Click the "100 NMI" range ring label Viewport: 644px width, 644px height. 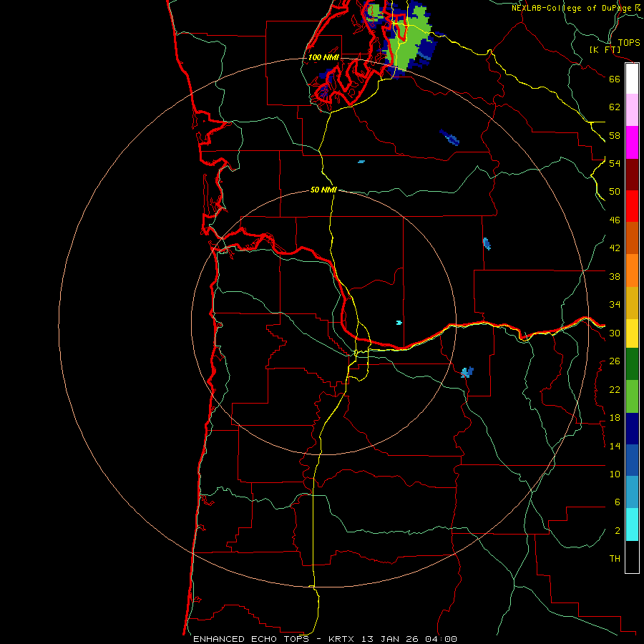[x=323, y=57]
